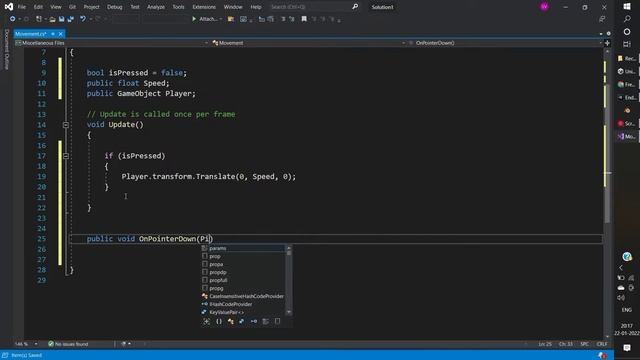
Task: Toggle the IntelliSense target-typed filter icon
Action: pyautogui.click(x=207, y=322)
